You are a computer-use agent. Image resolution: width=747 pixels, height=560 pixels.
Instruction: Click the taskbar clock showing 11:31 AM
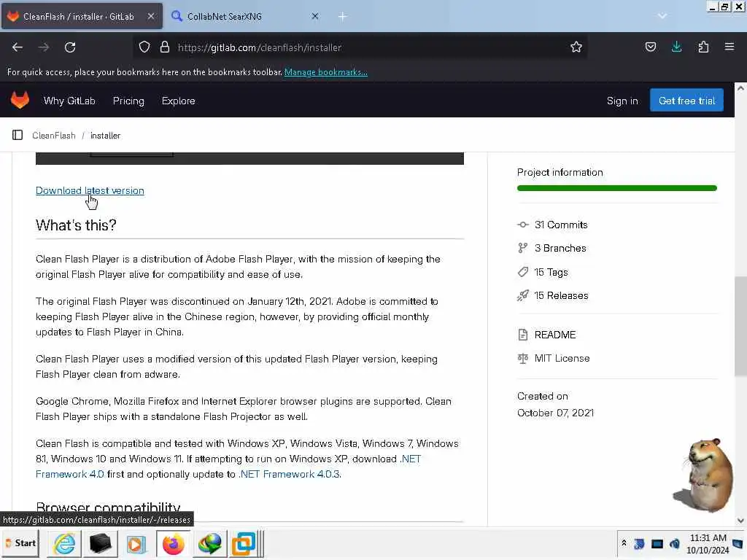click(708, 544)
